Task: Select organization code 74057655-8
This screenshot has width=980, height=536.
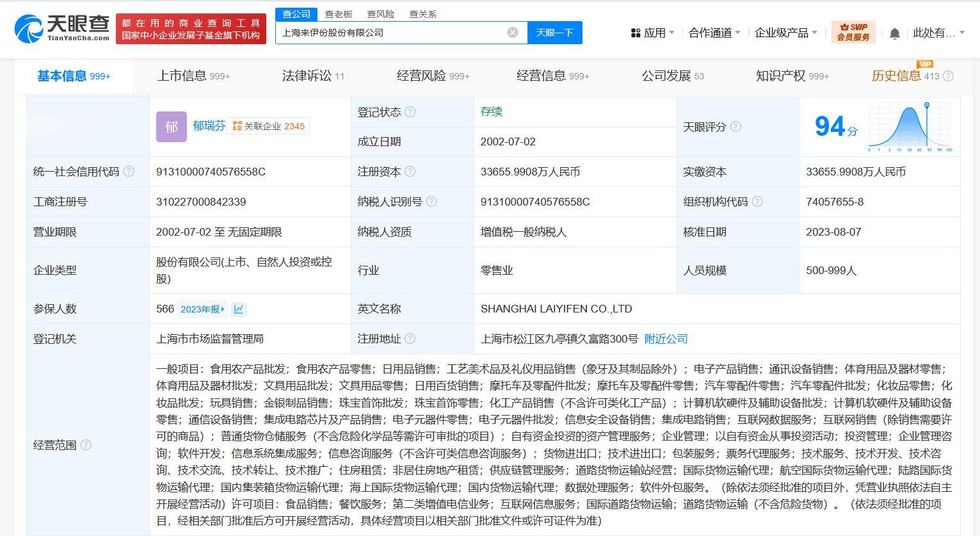Action: click(x=835, y=202)
